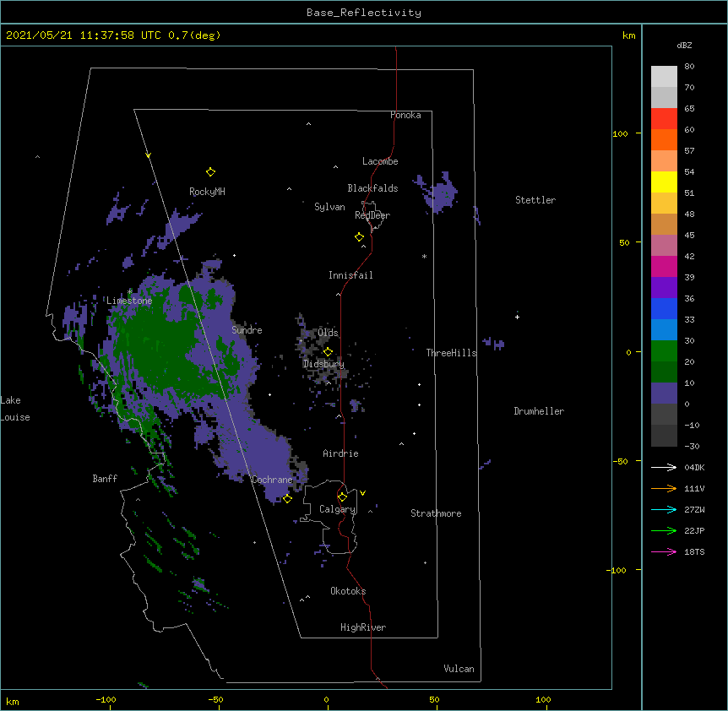This screenshot has width=728, height=711.
Task: Click the yellow station marker inside Calgary
Action: (342, 497)
